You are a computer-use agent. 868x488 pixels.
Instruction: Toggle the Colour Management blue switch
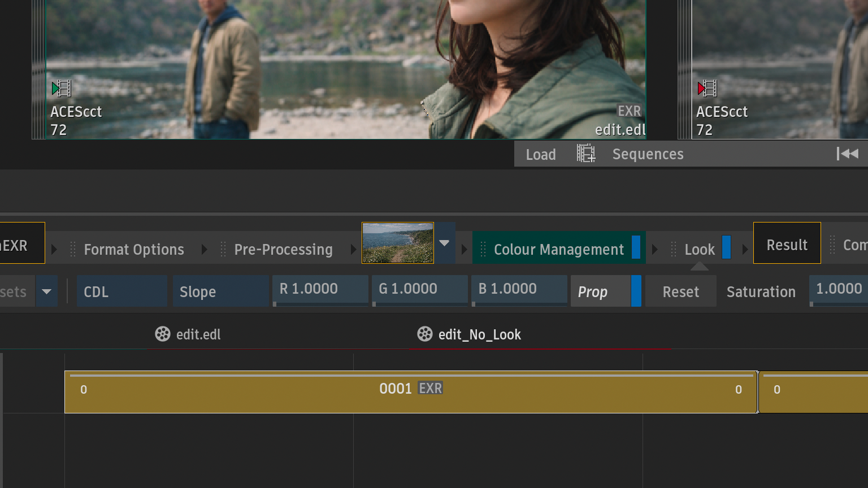point(636,247)
